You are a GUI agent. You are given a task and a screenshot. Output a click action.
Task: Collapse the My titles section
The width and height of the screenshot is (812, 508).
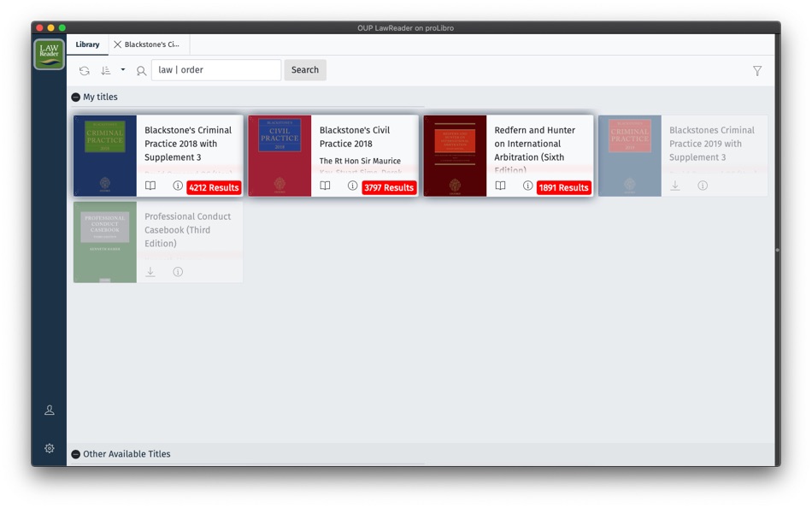[x=75, y=97]
